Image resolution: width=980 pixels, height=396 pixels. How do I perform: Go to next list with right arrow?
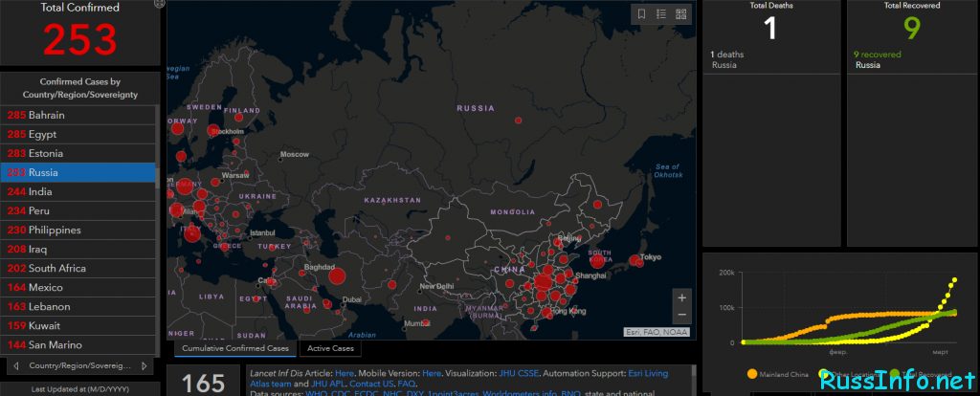[145, 366]
